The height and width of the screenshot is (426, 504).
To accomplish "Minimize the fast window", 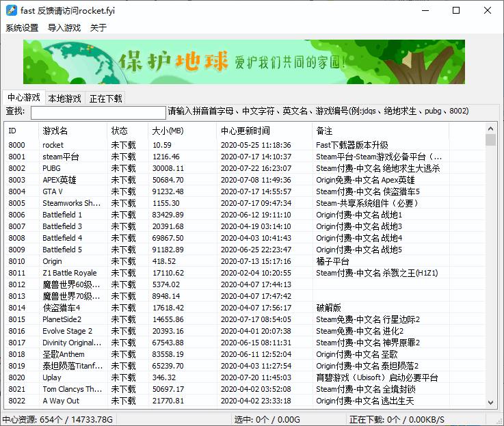I will click(x=425, y=11).
